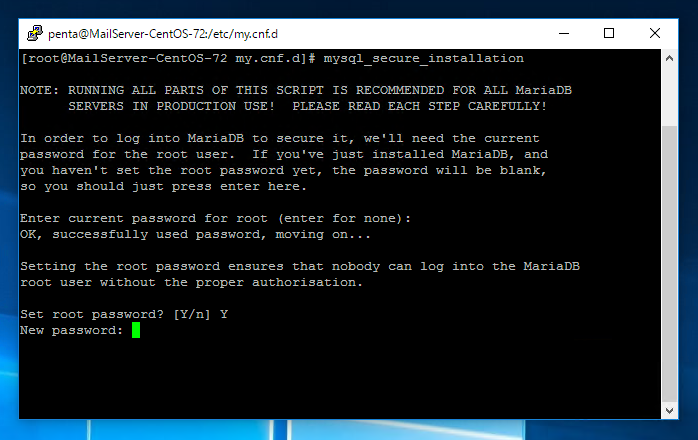Click 'Enter current password for root' line
The image size is (698, 440).
215,218
